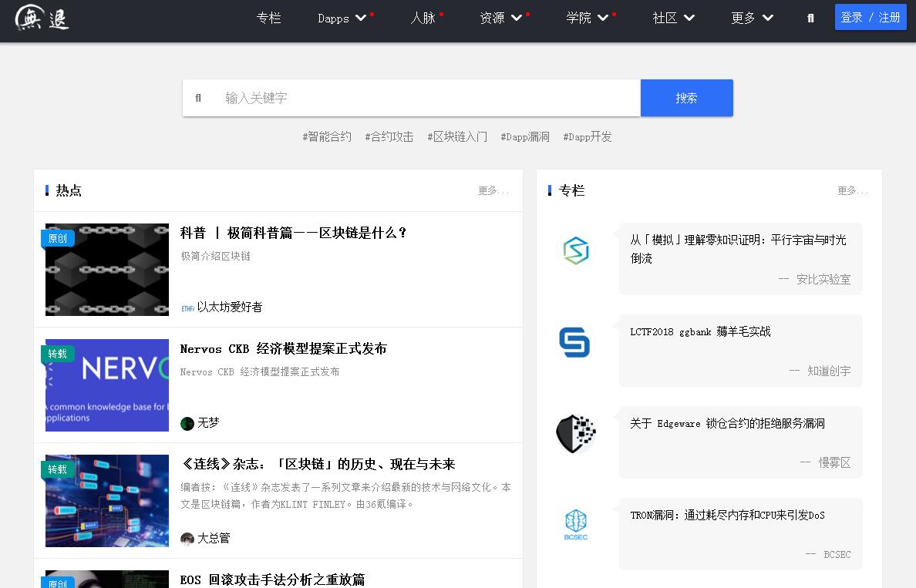916x588 pixels.
Task: Expand the 资源 dropdown menu
Action: [x=500, y=18]
